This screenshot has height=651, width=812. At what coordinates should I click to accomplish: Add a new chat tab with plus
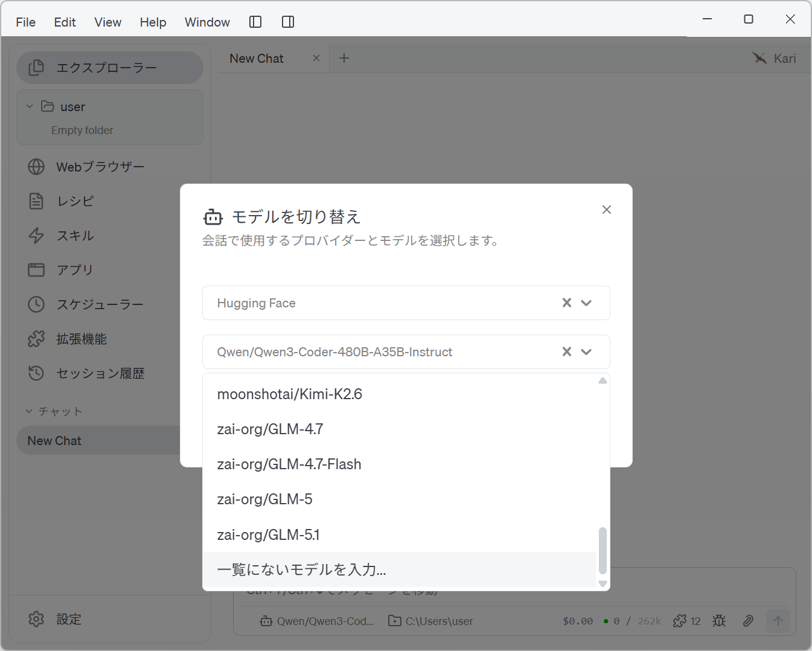(x=344, y=58)
